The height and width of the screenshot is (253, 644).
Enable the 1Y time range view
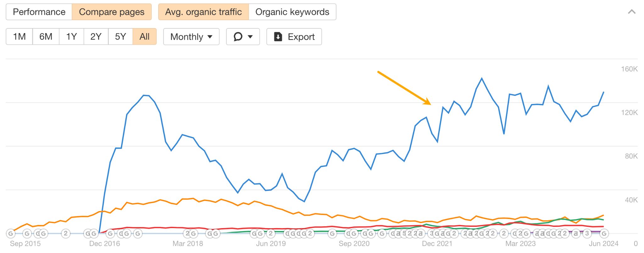pyautogui.click(x=71, y=37)
